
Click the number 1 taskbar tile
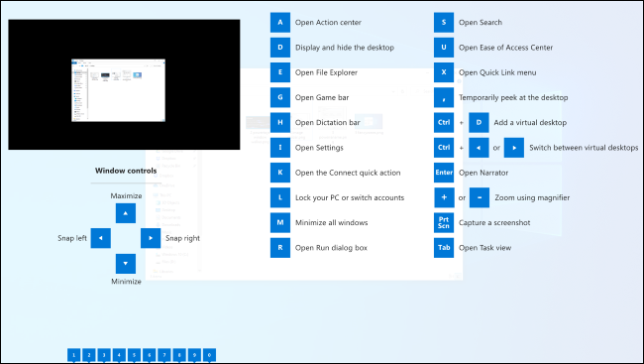click(74, 355)
